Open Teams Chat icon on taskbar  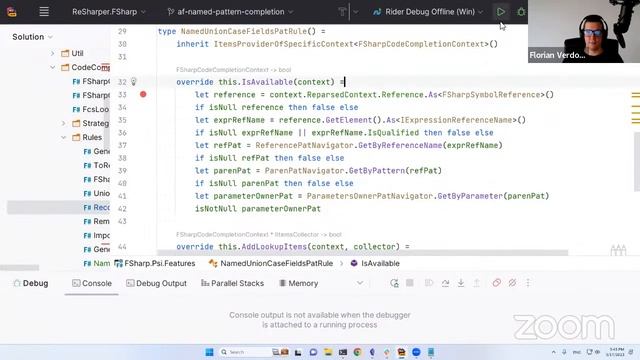pos(313,352)
